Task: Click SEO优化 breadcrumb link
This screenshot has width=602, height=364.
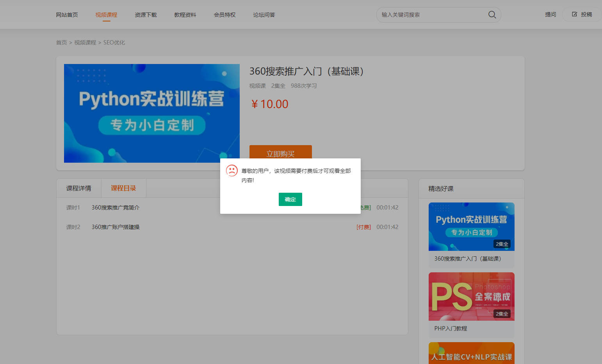Action: 114,43
